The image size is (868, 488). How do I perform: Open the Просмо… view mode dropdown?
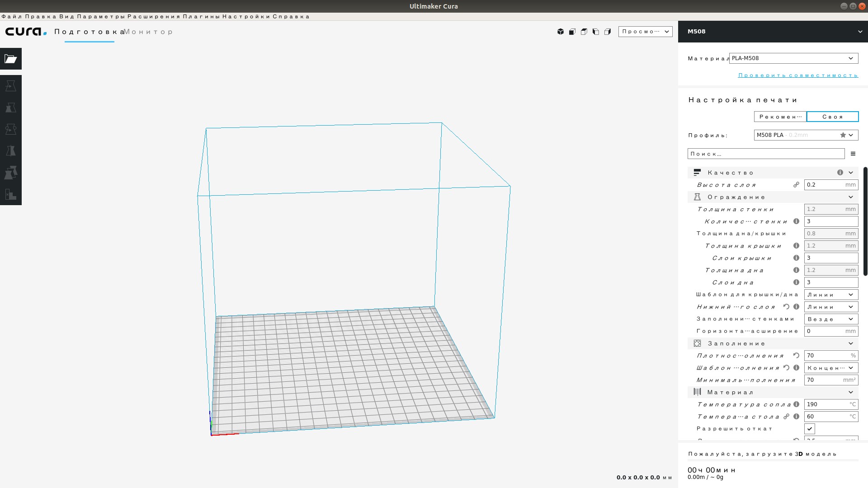645,32
